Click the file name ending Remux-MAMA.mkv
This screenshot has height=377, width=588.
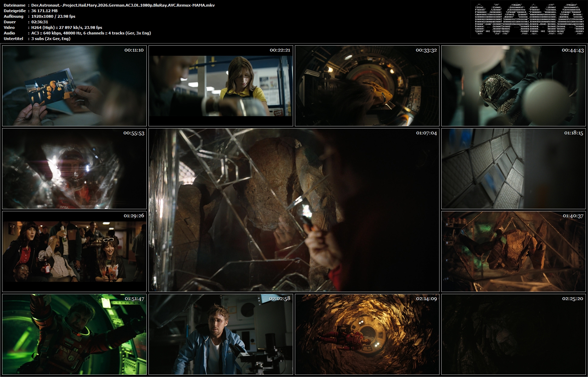(x=123, y=5)
